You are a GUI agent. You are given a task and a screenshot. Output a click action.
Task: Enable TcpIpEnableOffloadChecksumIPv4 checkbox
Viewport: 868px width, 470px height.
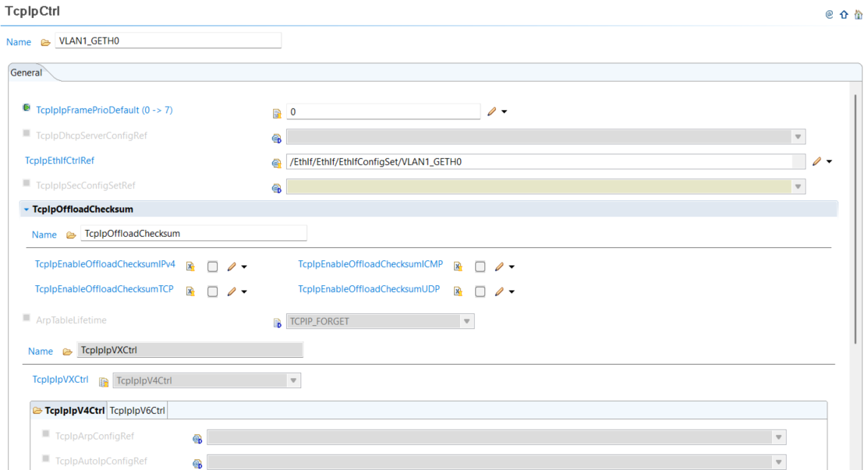212,267
